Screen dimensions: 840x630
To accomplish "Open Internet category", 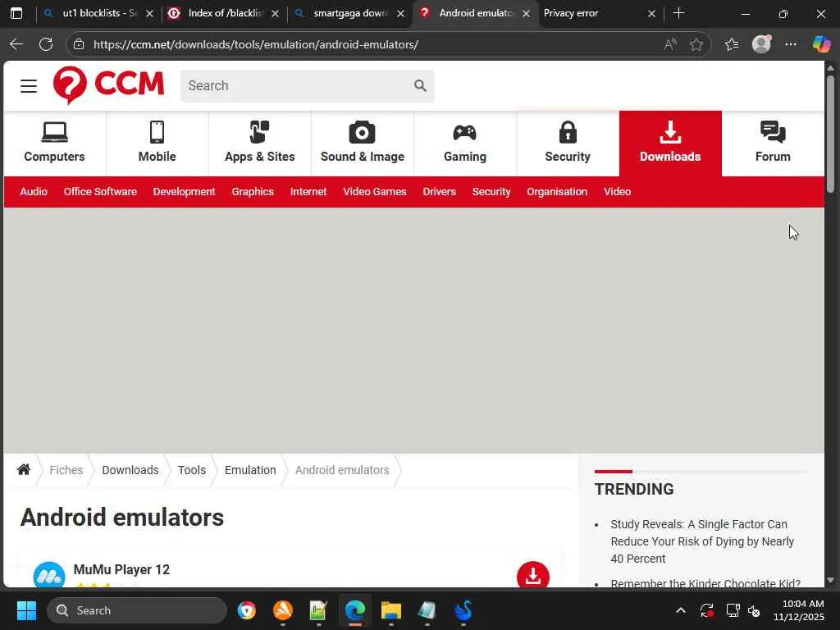I will pos(308,192).
